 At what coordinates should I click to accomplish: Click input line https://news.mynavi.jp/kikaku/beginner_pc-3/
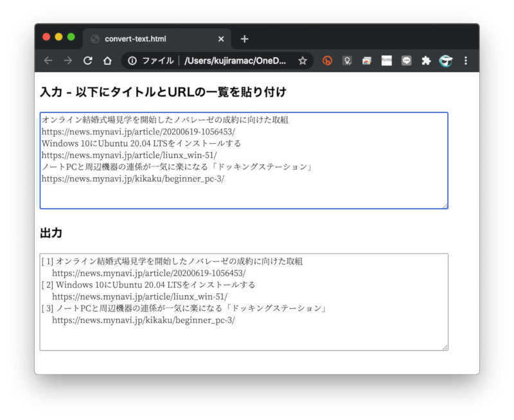click(133, 179)
